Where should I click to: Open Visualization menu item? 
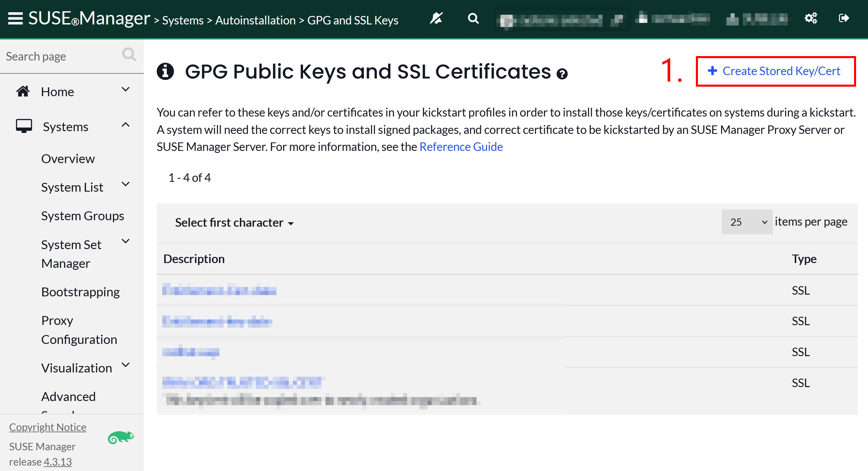coord(77,368)
